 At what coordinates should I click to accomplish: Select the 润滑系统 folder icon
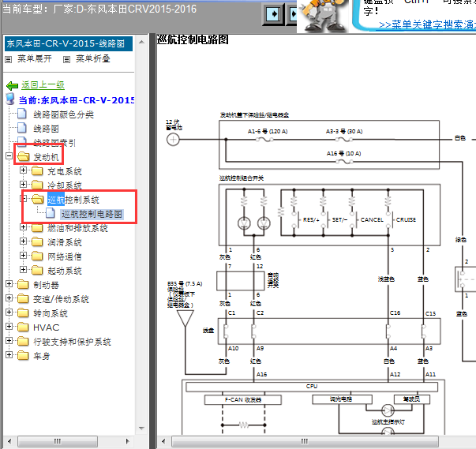pyautogui.click(x=37, y=241)
